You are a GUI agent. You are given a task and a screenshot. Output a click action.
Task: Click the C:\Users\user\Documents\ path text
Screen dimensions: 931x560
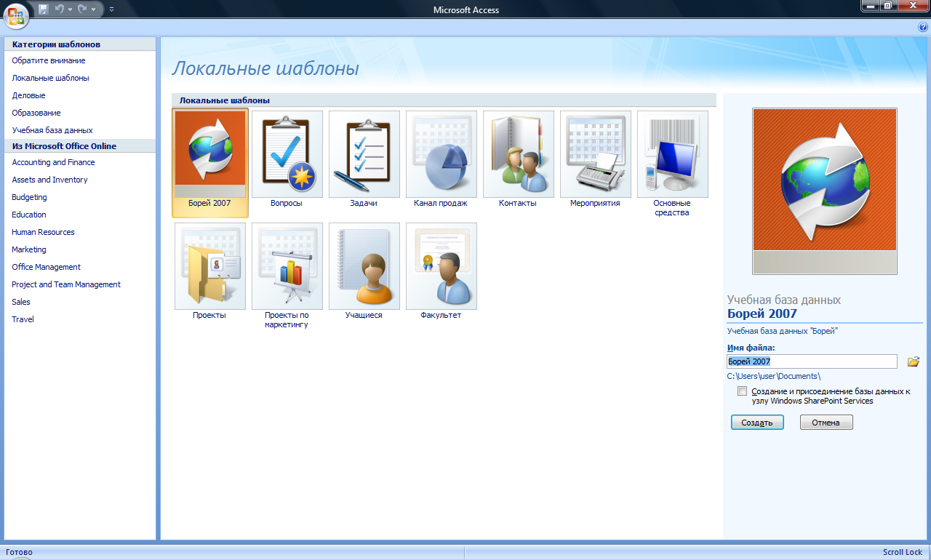pos(774,376)
